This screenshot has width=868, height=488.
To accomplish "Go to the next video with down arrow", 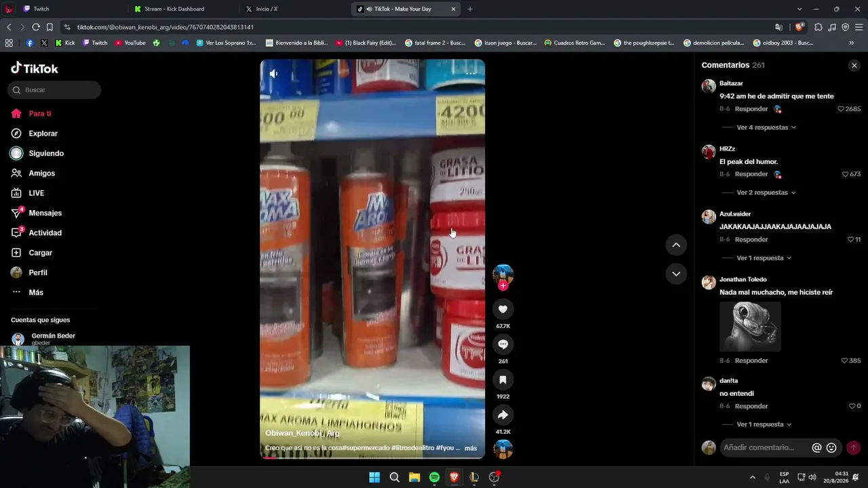I will click(676, 274).
